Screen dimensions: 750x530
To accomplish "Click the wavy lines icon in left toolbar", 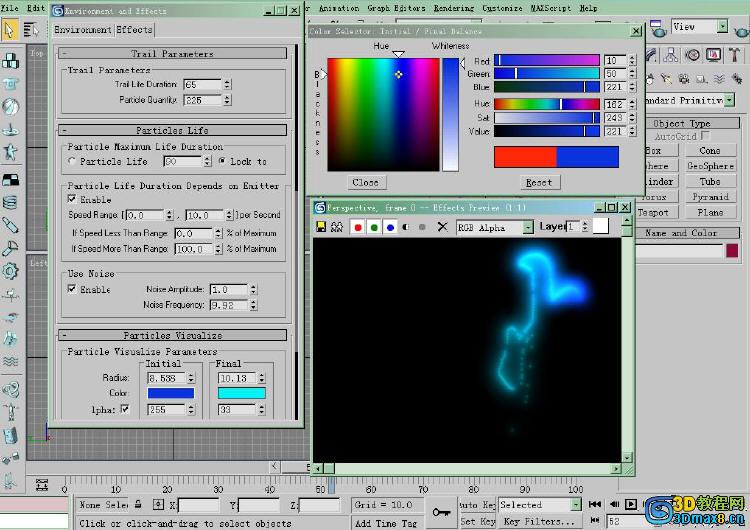I will [11, 361].
